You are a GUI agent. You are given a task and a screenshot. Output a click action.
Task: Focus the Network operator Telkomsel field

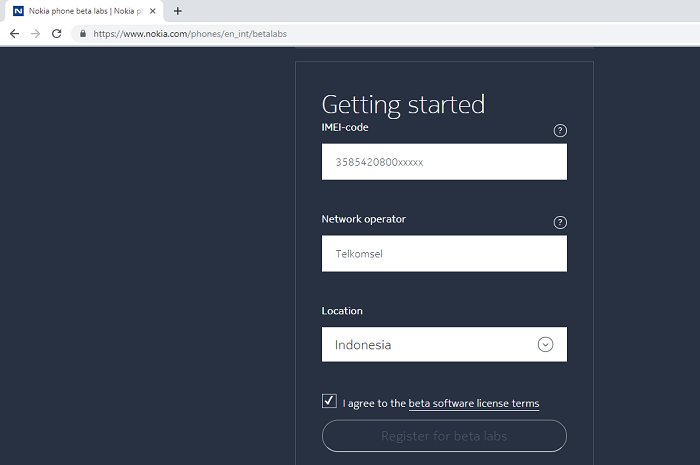[444, 253]
